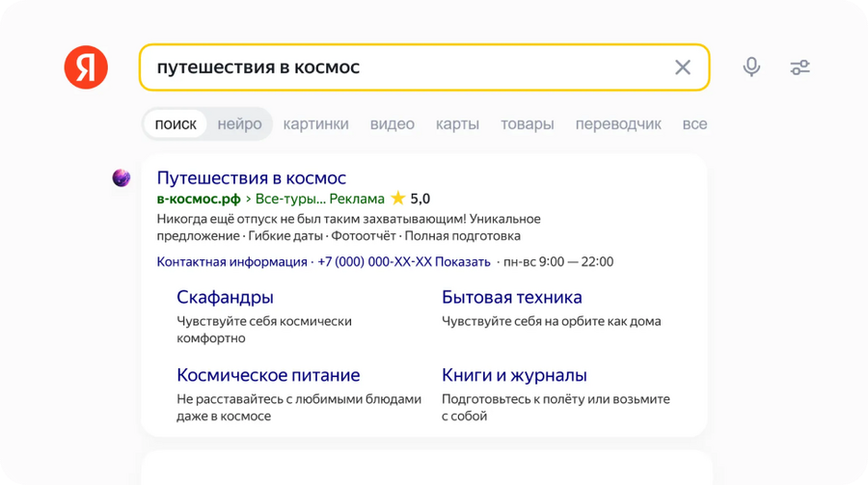This screenshot has width=868, height=485.
Task: Expand the все services menu
Action: pyautogui.click(x=694, y=124)
